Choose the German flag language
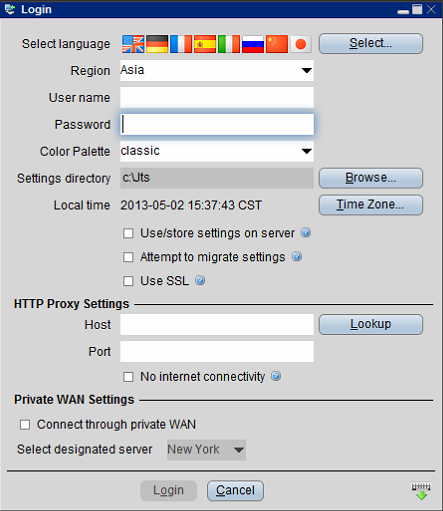The height and width of the screenshot is (511, 443). [x=157, y=44]
